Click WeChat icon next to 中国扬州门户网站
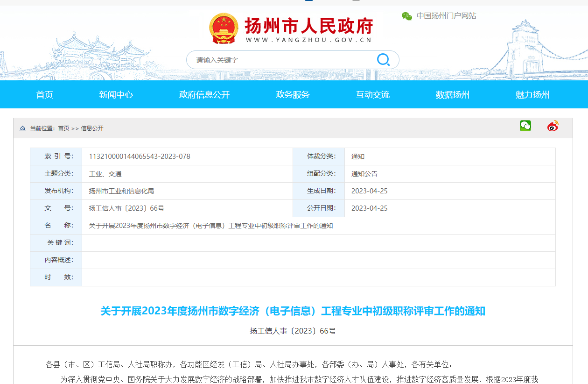The width and height of the screenshot is (588, 384). 407,16
